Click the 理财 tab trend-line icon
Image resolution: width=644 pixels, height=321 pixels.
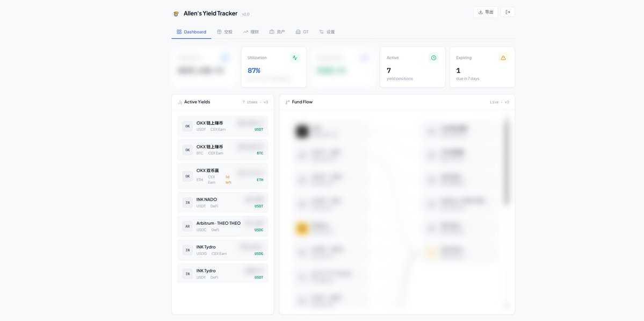pos(245,32)
